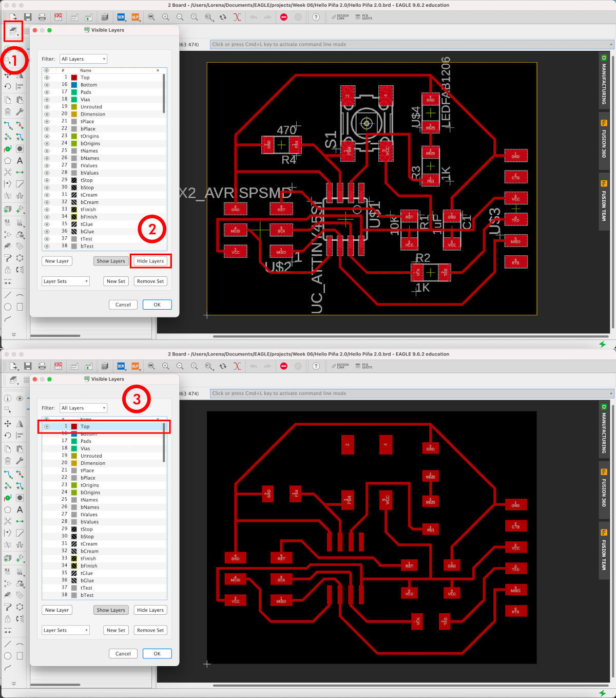Click the Show eye tool in lower window sidebar
The height and width of the screenshot is (698, 616).
[20, 398]
